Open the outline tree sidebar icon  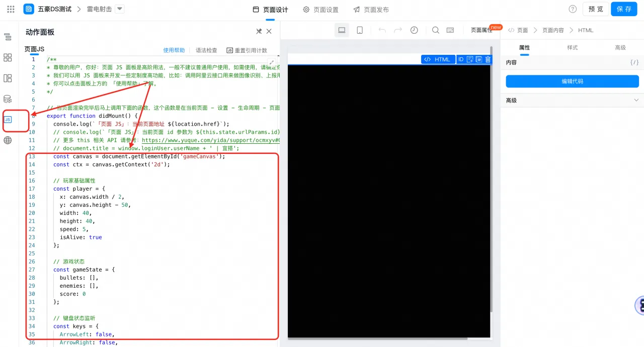8,37
